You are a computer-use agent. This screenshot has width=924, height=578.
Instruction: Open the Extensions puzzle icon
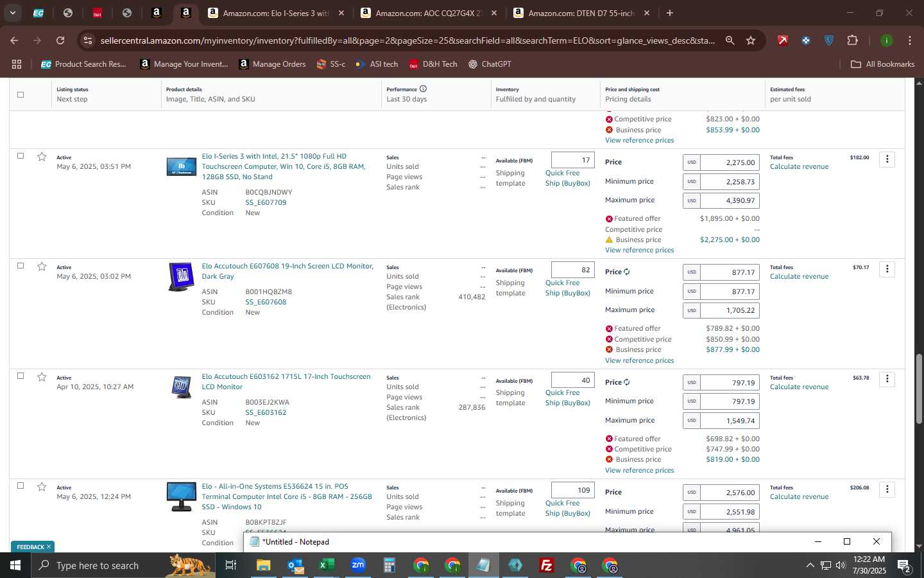tap(852, 40)
